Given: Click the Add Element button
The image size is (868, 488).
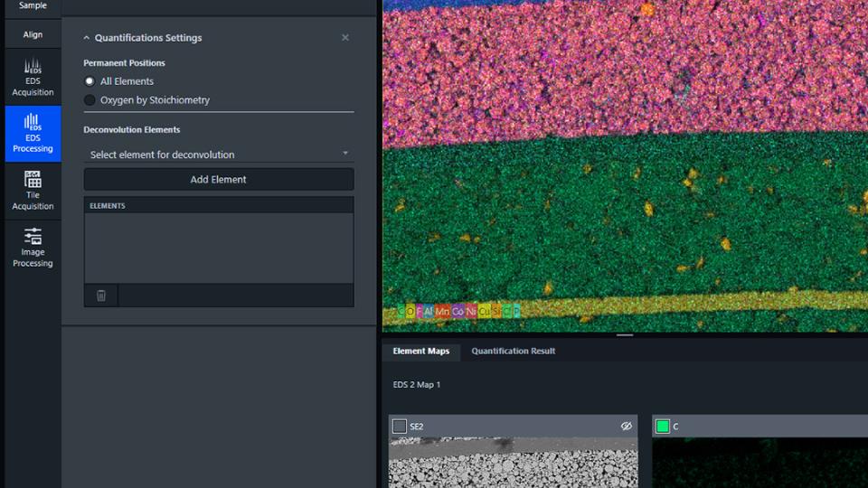Looking at the screenshot, I should point(219,179).
